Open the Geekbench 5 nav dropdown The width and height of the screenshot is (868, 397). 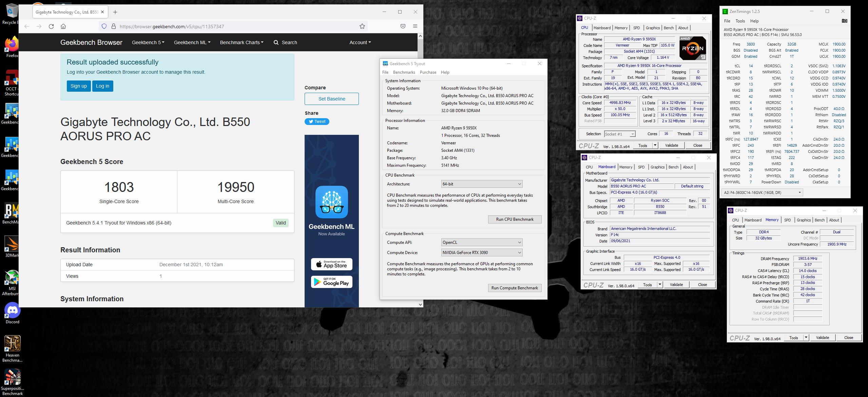point(148,42)
